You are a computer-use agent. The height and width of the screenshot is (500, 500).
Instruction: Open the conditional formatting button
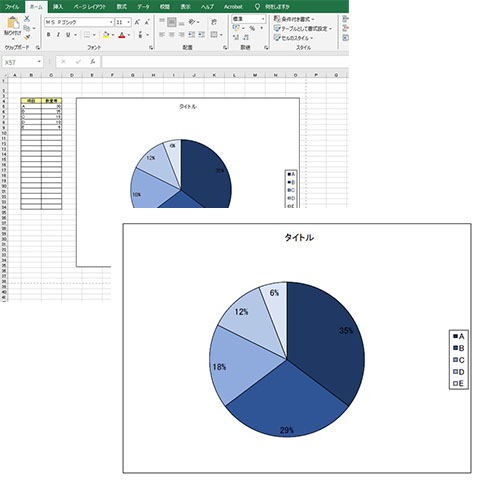point(294,19)
